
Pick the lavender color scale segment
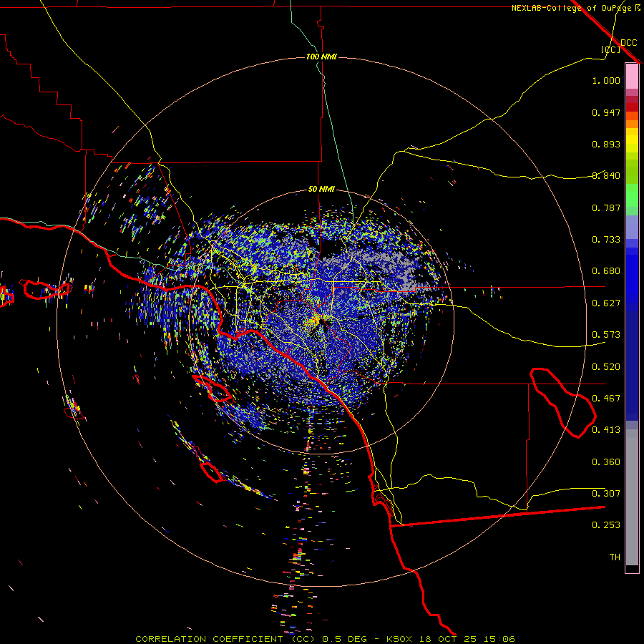632,227
